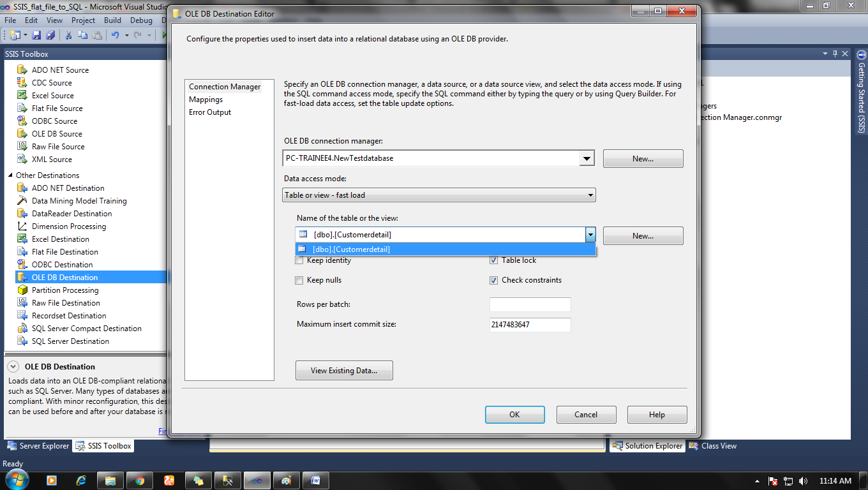Select the Connection Manager page
This screenshot has width=868, height=490.
225,87
